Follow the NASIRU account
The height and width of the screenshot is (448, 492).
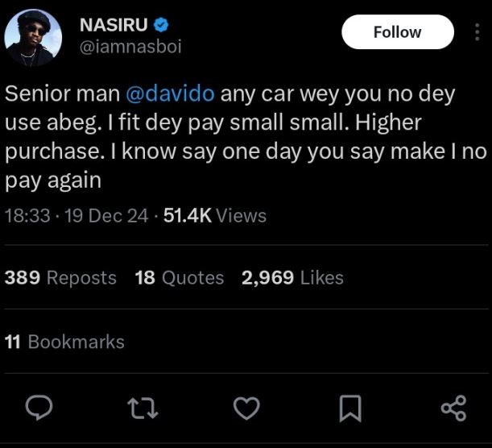pyautogui.click(x=397, y=32)
